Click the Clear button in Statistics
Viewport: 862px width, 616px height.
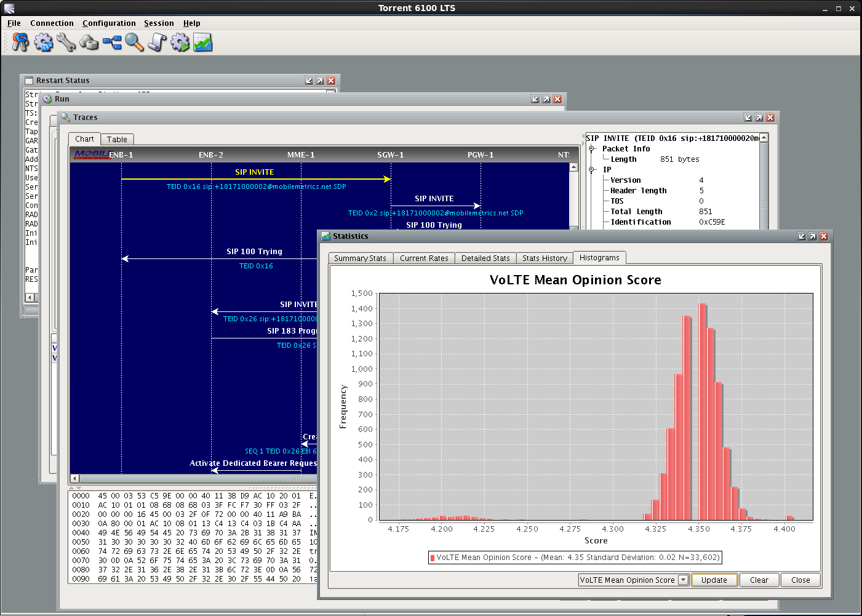point(759,580)
